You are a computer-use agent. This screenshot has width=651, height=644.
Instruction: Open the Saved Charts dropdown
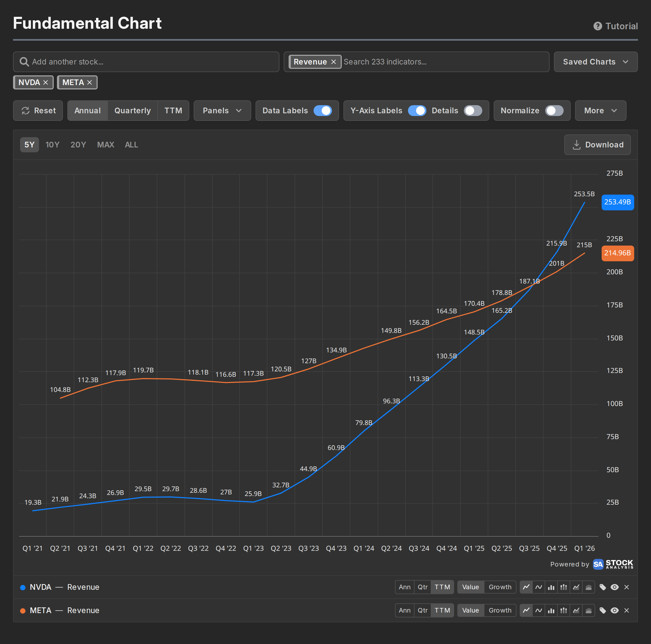[x=595, y=62]
